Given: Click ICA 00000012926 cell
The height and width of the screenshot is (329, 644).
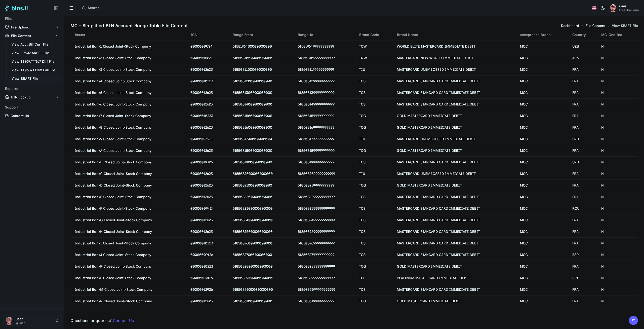Looking at the screenshot, I should (x=202, y=289).
